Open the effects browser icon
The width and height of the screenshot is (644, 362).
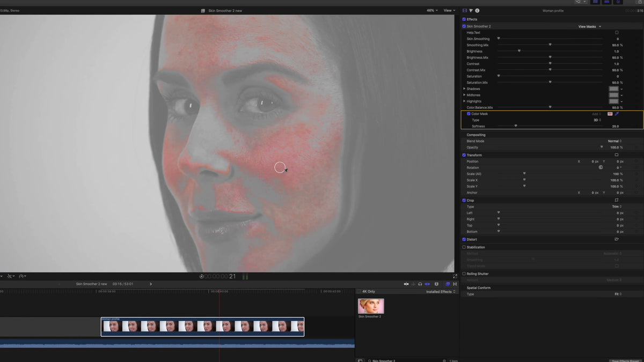(x=448, y=284)
